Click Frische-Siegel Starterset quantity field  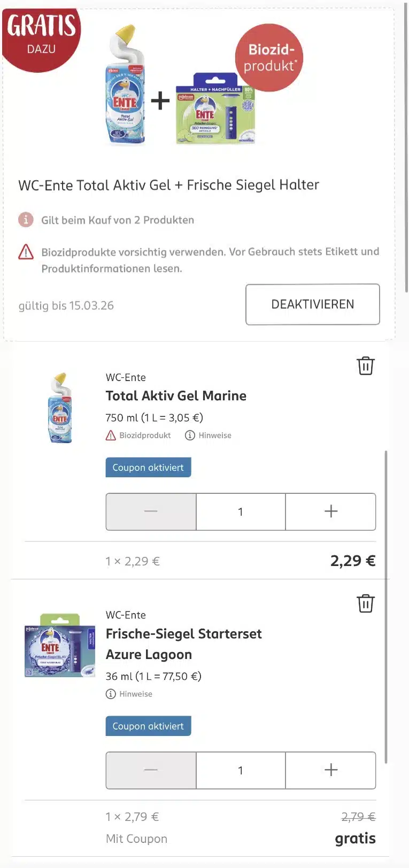(241, 770)
